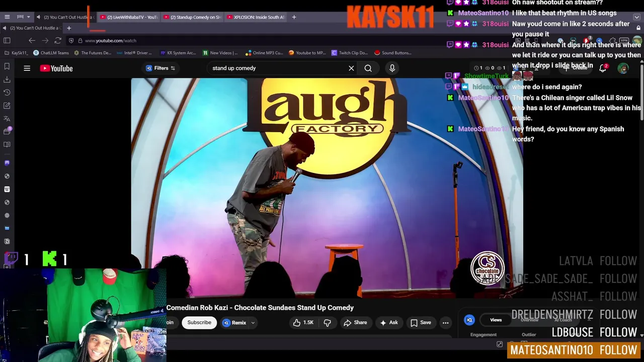Open the Online MP3 Cu... bookmark
Screen dimensions: 644x362
(264, 53)
